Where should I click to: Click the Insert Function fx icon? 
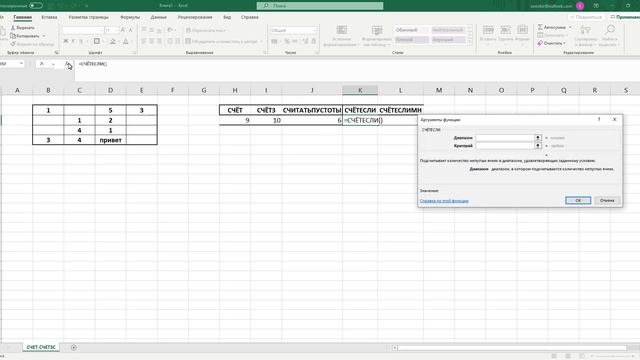(x=67, y=64)
